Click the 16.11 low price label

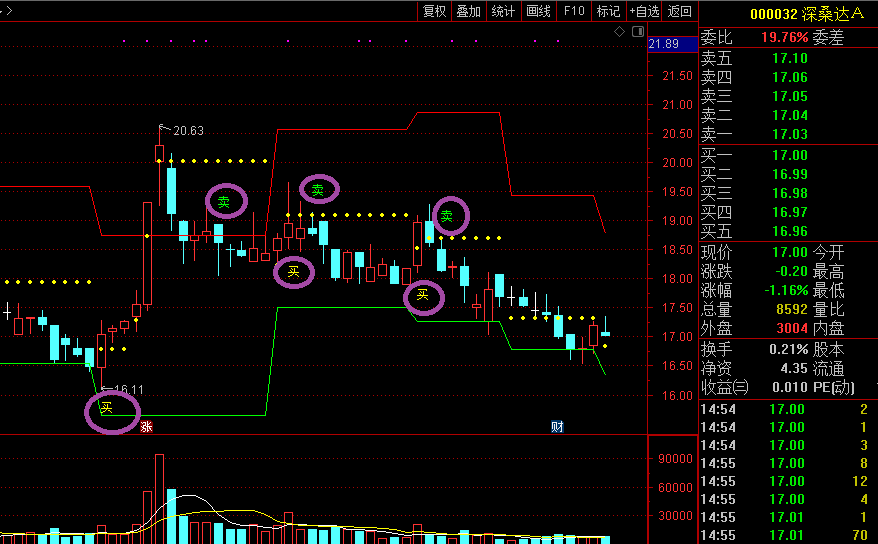pyautogui.click(x=128, y=389)
